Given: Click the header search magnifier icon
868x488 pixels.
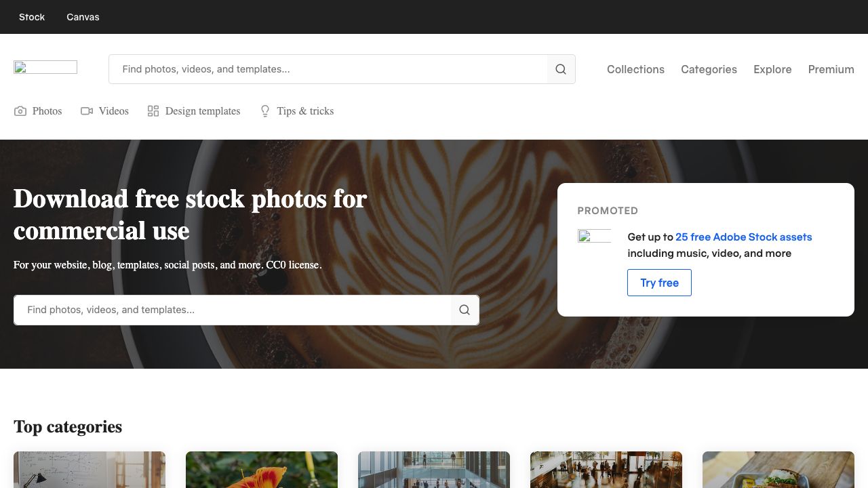Looking at the screenshot, I should point(561,69).
